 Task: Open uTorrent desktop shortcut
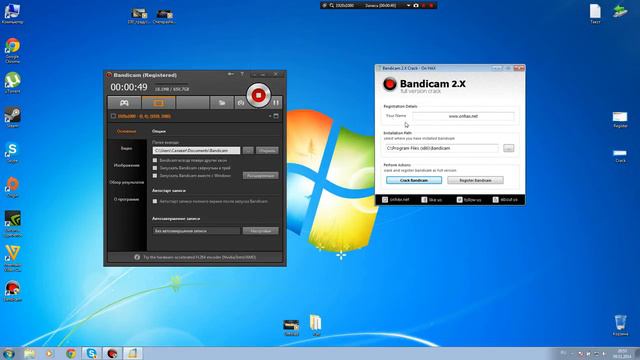pos(13,83)
